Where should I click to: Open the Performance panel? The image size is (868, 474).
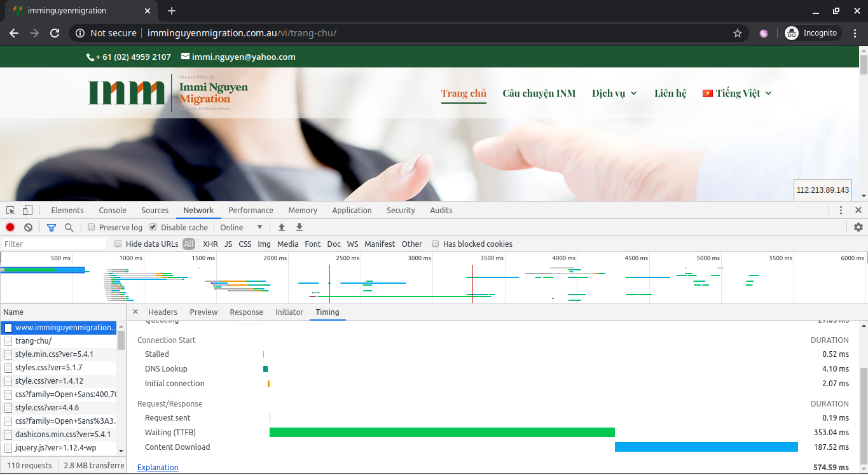[251, 210]
